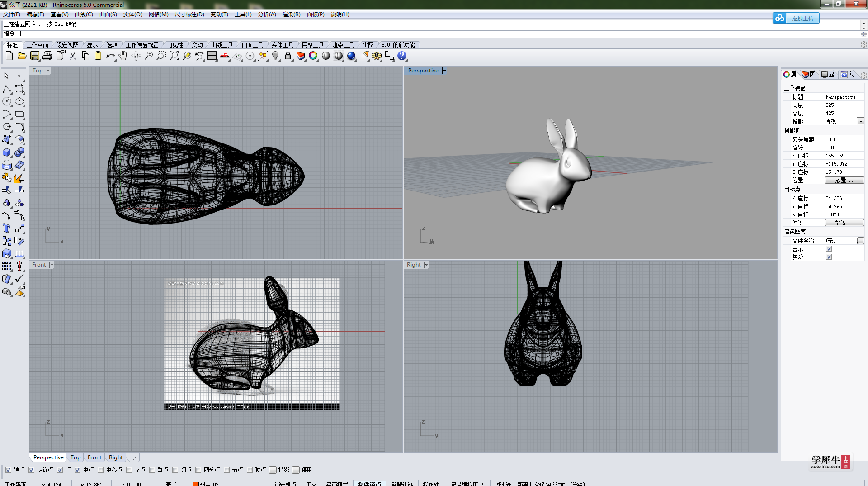868x486 pixels.
Task: Toggle the 显示 checkbox in properties panel
Action: pyautogui.click(x=829, y=249)
